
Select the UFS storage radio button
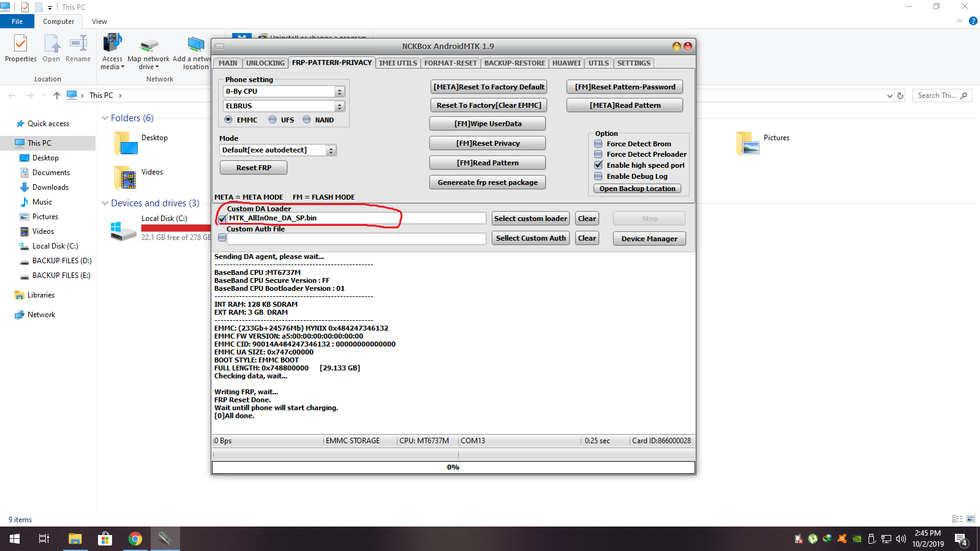coord(273,120)
